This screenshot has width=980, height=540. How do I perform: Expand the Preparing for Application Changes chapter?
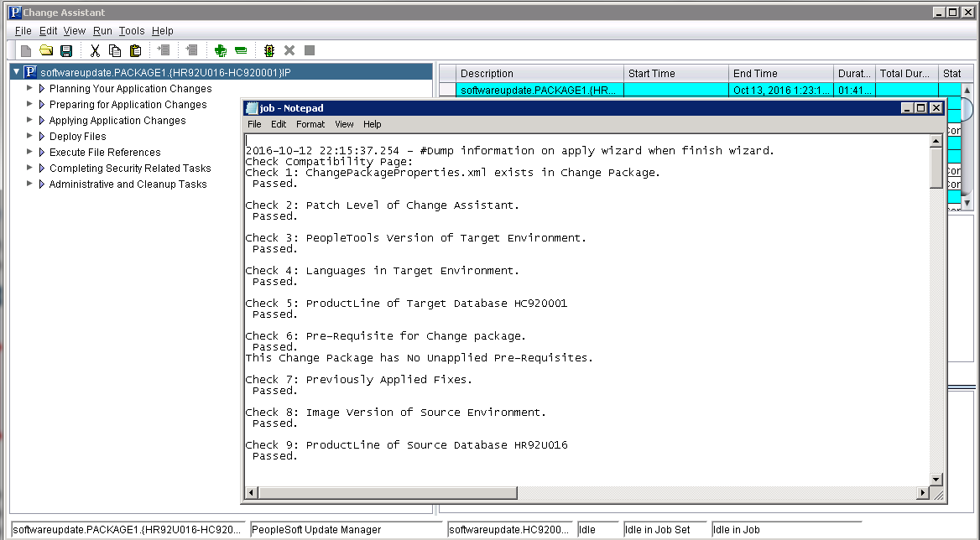click(29, 104)
